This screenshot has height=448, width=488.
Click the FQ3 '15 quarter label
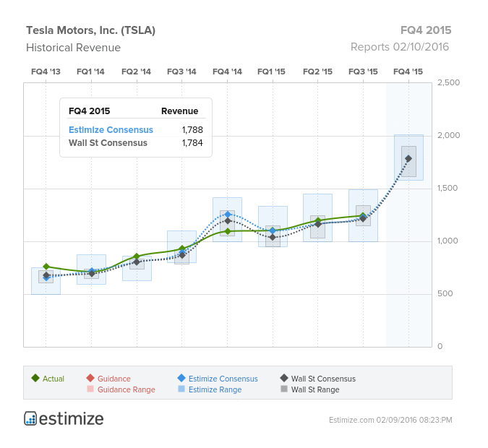pos(363,72)
